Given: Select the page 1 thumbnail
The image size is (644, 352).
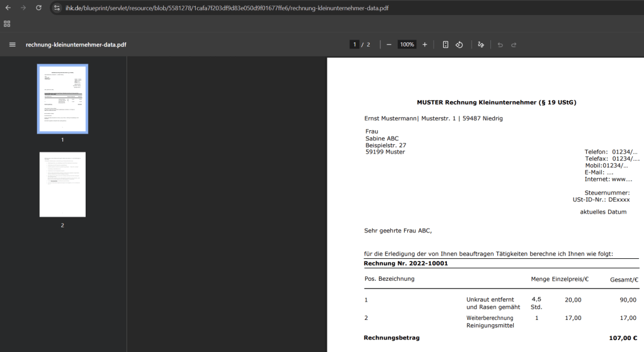Looking at the screenshot, I should click(x=62, y=99).
